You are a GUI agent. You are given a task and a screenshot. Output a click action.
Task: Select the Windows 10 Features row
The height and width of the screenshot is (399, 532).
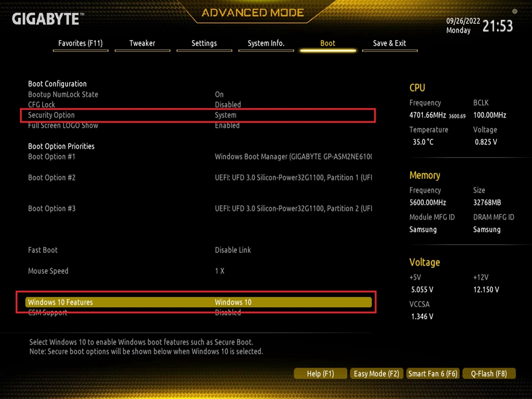[198, 302]
